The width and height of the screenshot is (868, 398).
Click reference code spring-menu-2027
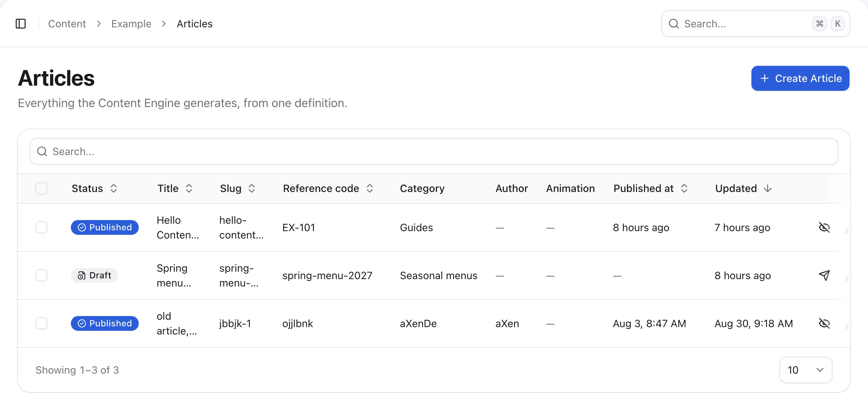click(x=327, y=275)
